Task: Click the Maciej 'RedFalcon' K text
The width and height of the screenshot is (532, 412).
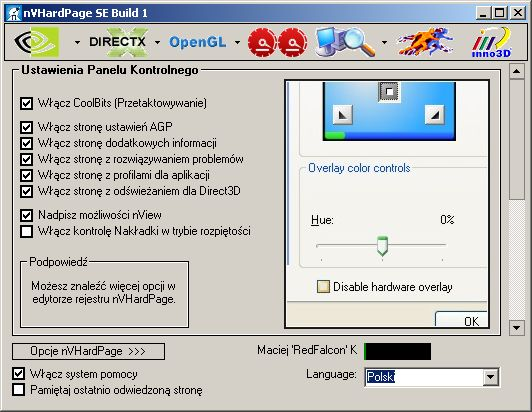Action: (x=307, y=350)
